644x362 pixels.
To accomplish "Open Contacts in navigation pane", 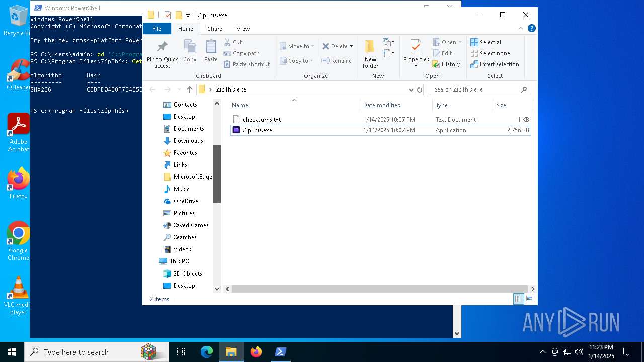I will (185, 105).
